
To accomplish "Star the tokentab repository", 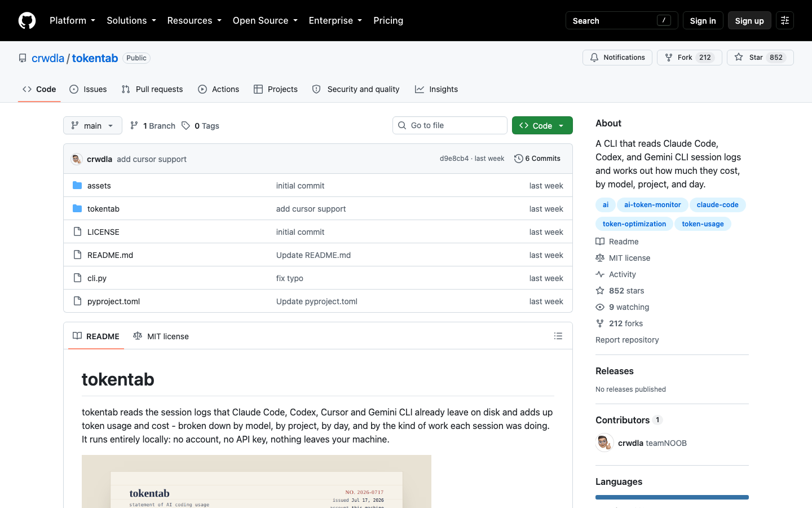I will [x=760, y=58].
